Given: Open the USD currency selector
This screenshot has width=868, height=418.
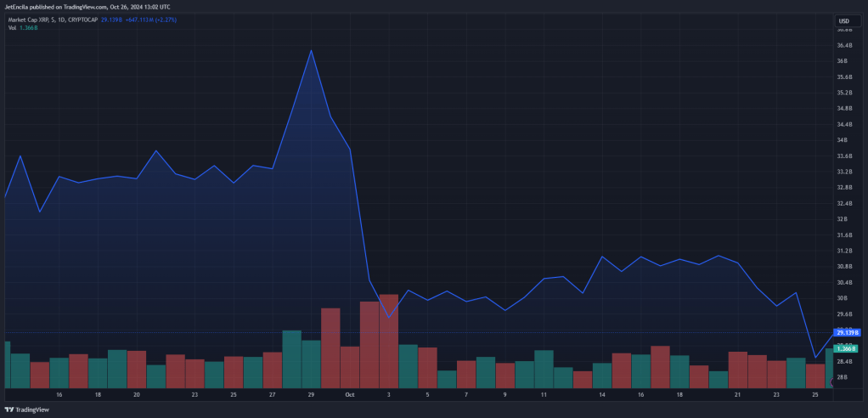Looking at the screenshot, I should click(x=848, y=21).
